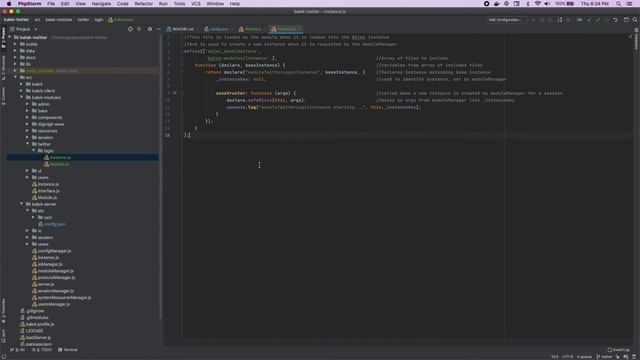This screenshot has height=360, width=640.
Task: Expand the admin folder
Action: [27, 104]
